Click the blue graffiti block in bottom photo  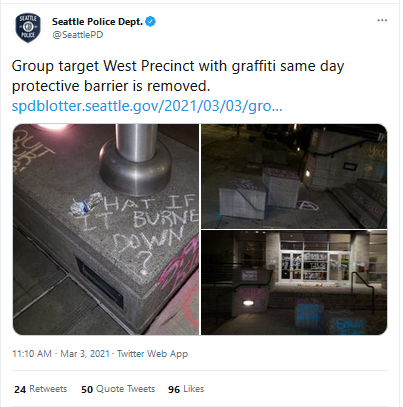coord(308,314)
